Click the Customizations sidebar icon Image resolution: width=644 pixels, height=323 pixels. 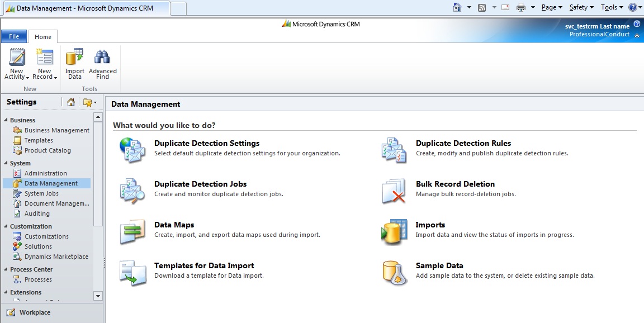(17, 236)
